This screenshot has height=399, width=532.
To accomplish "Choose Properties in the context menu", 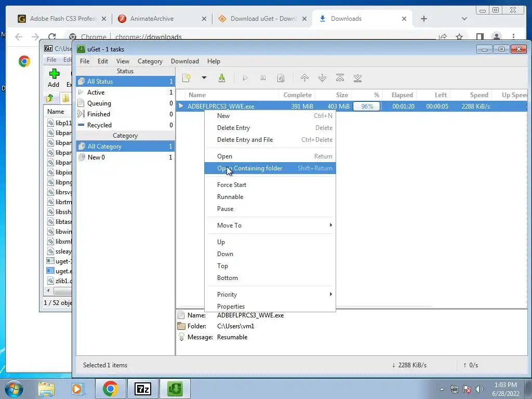I will 270,306.
